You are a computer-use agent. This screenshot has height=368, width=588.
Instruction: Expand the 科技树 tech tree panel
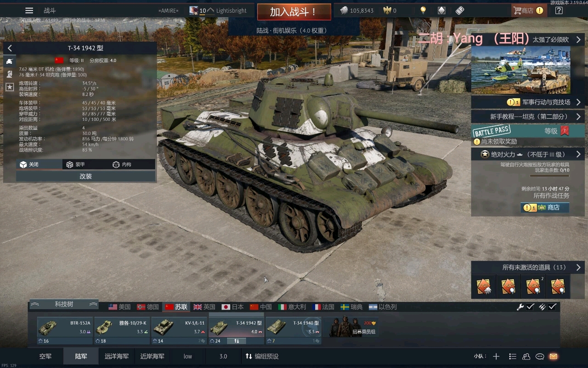pos(64,304)
